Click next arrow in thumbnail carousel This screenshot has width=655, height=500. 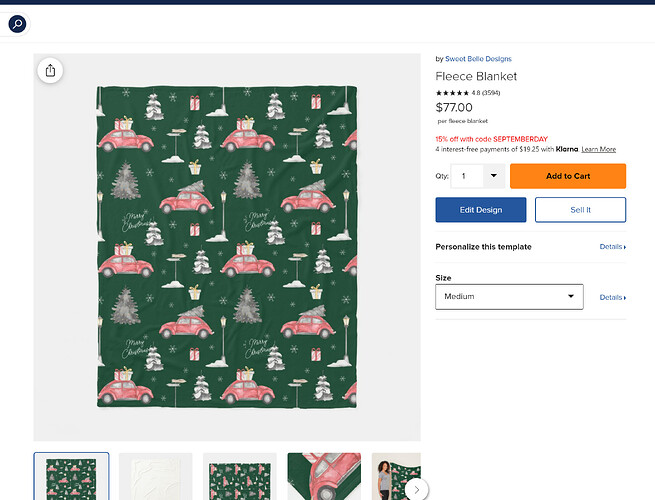click(x=416, y=490)
